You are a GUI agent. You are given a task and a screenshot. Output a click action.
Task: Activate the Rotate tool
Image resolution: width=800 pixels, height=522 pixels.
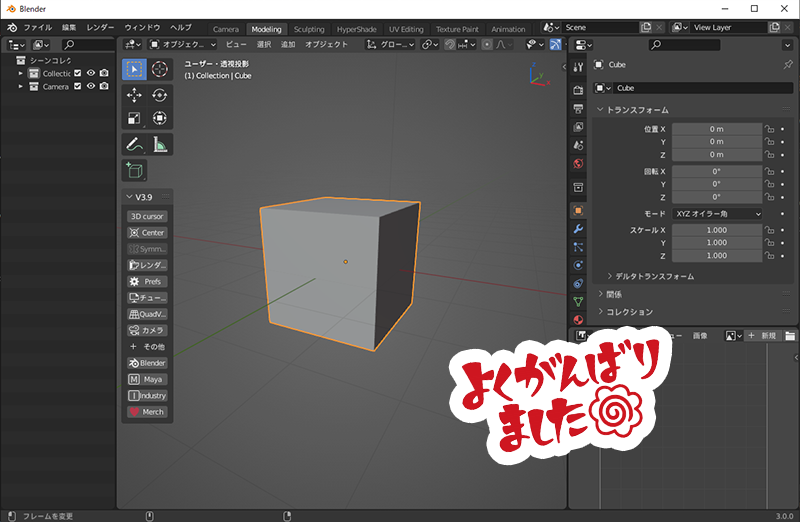(159, 94)
